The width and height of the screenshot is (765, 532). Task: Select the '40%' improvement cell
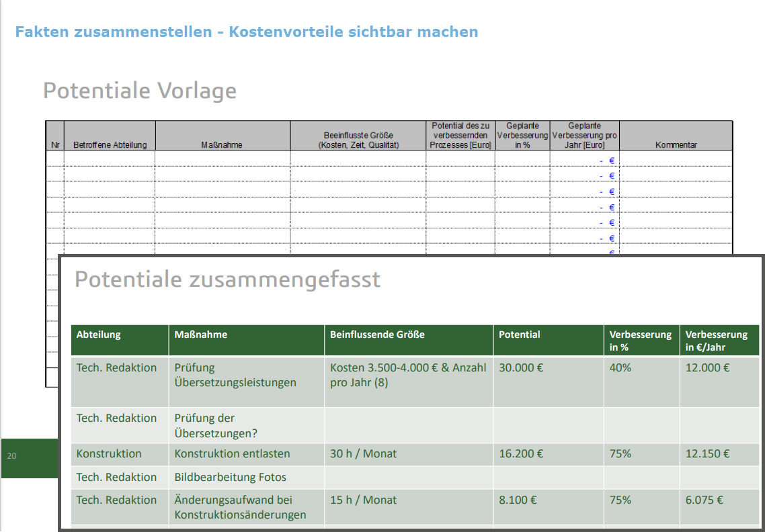point(641,382)
